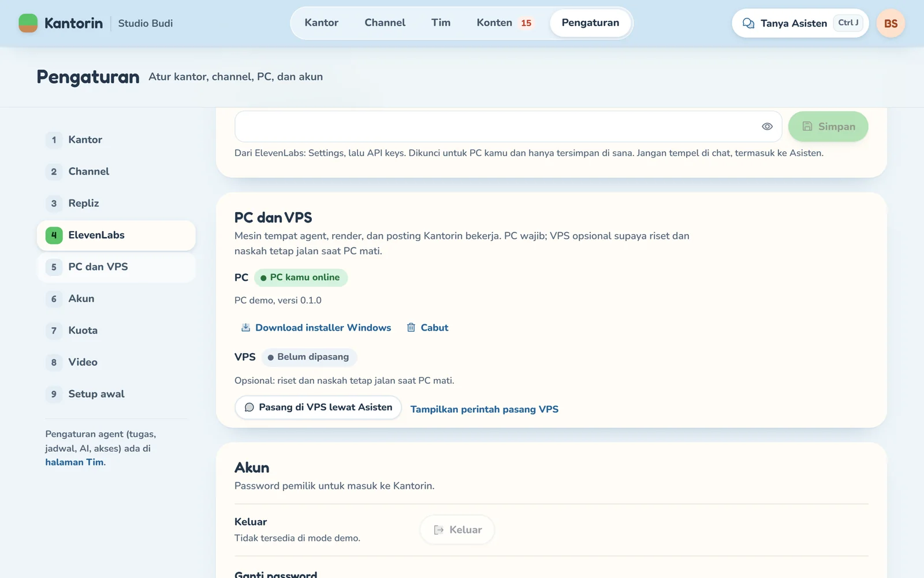
Task: Select Video in the sidebar
Action: point(116,362)
